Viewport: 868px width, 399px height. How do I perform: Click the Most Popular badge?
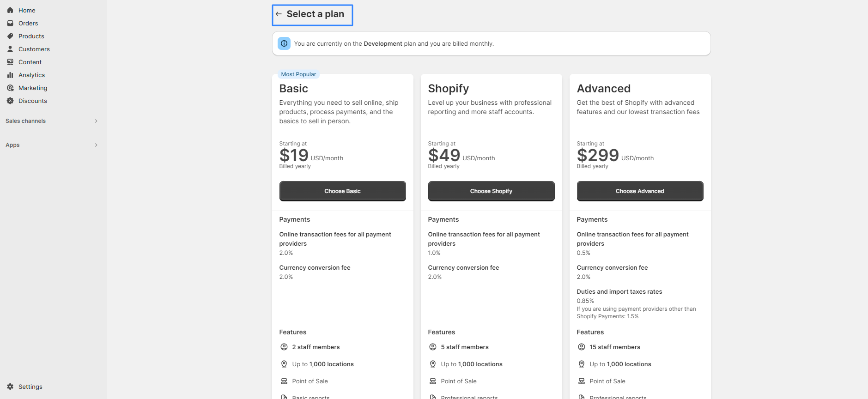[298, 74]
